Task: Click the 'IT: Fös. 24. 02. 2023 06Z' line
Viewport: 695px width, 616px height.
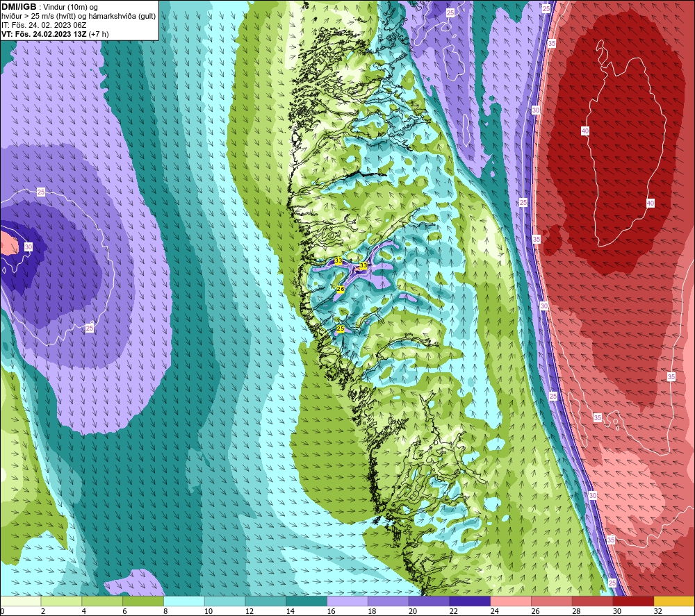Action: pyautogui.click(x=44, y=25)
